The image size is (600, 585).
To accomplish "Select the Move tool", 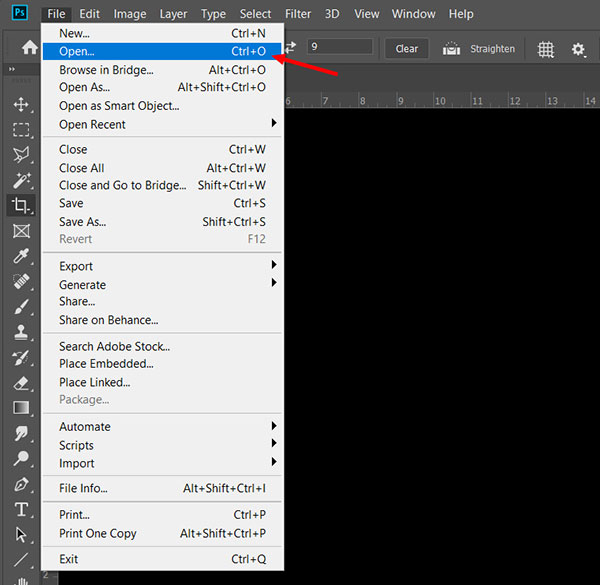I will point(21,104).
